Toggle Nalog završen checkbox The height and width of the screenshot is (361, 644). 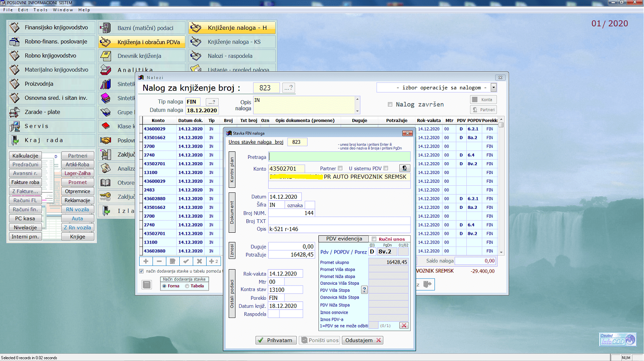[390, 104]
